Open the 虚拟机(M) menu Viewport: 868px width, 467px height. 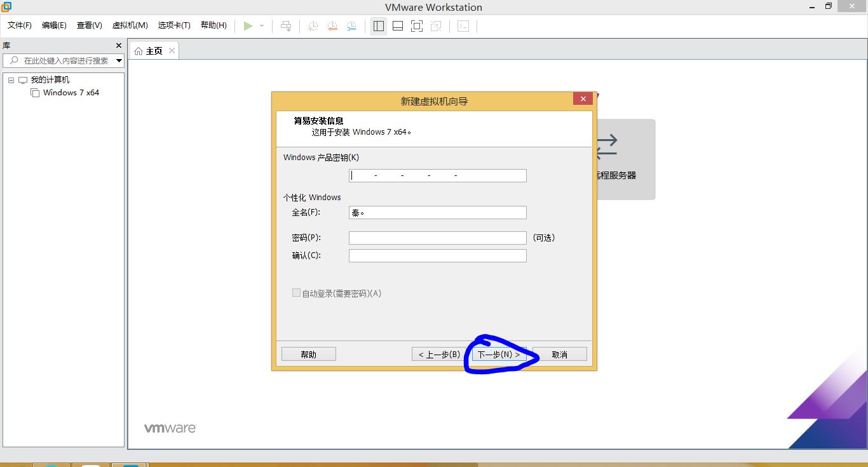(x=130, y=25)
